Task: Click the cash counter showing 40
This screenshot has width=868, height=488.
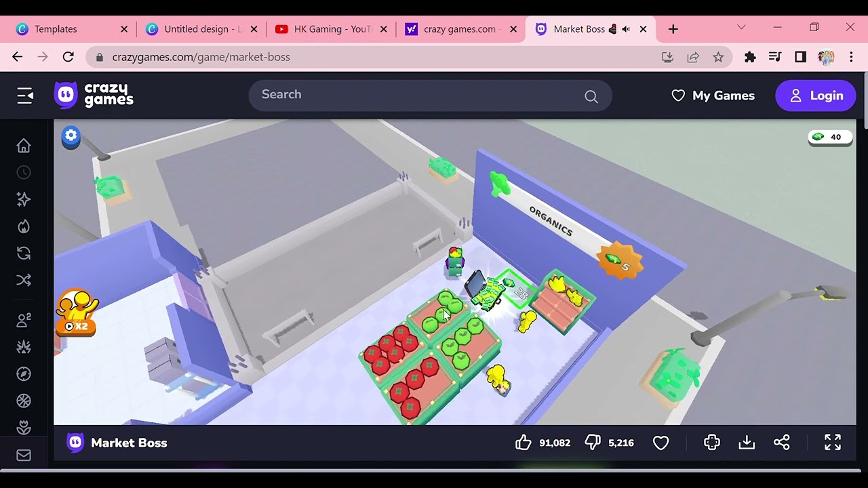Action: click(x=831, y=138)
